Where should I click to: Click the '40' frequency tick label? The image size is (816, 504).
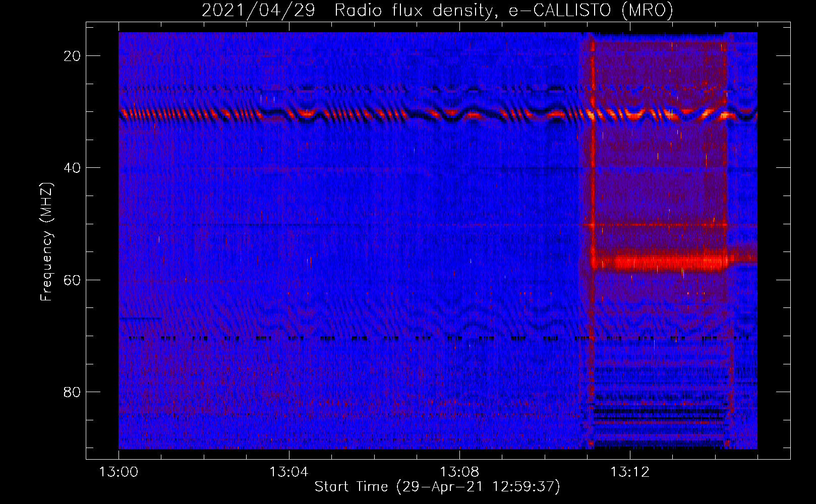point(72,168)
